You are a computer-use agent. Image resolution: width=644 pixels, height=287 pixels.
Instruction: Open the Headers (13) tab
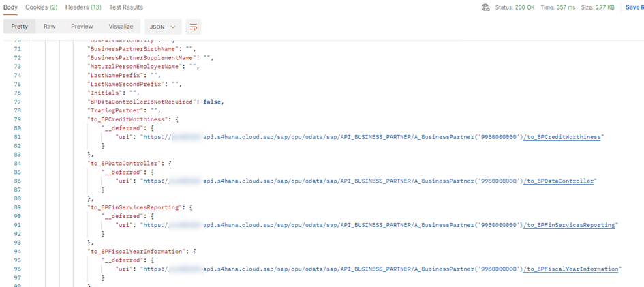pos(83,7)
